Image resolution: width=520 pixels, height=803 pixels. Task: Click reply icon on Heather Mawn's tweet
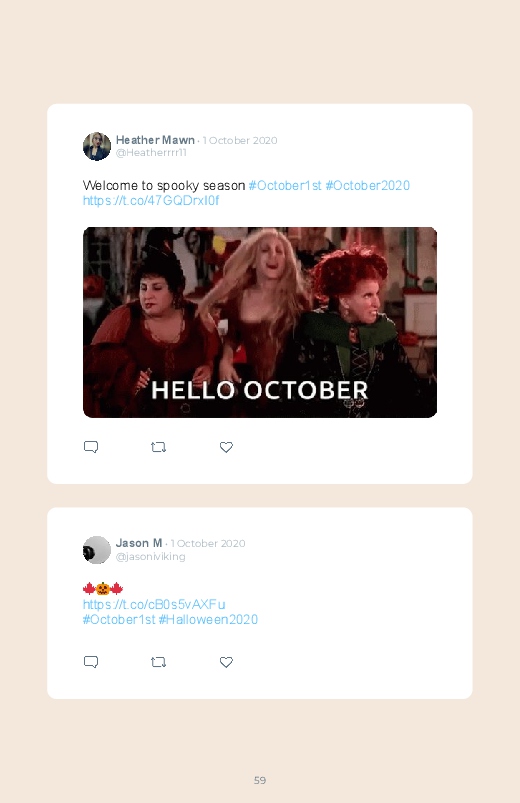tap(91, 447)
